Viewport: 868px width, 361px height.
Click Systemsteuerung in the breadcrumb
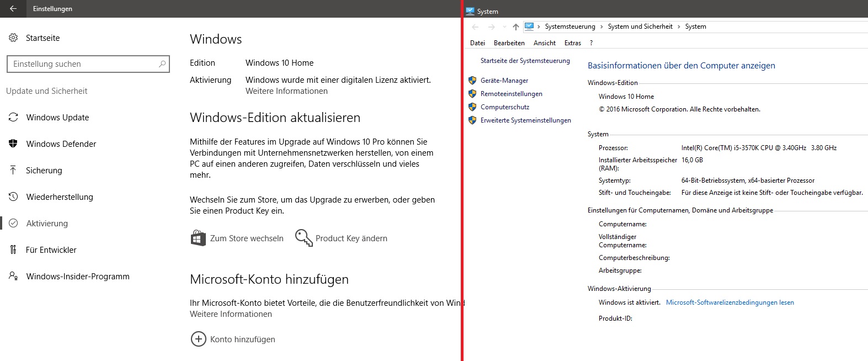point(570,26)
